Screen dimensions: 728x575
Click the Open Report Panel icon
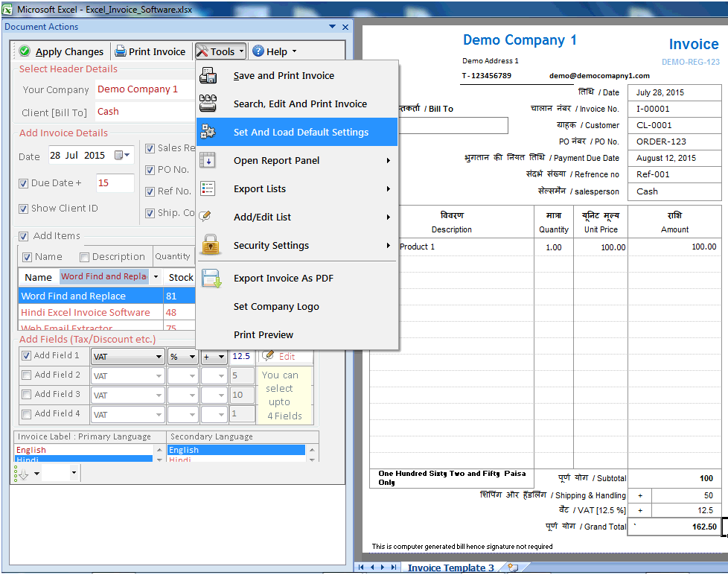click(x=208, y=160)
